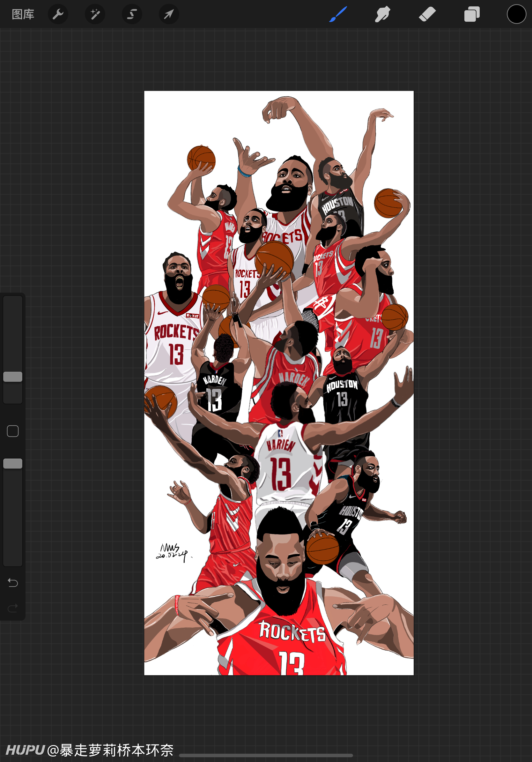532x762 pixels.
Task: Open the 图库 gallery
Action: pos(23,14)
